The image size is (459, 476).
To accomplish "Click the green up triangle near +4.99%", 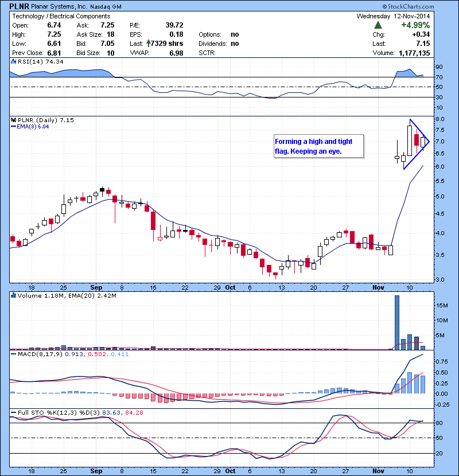I will pyautogui.click(x=378, y=25).
